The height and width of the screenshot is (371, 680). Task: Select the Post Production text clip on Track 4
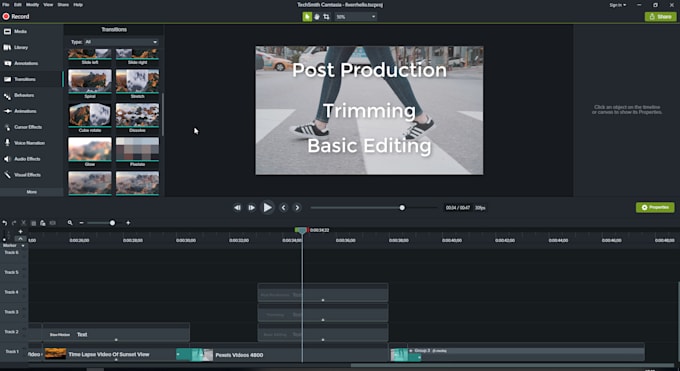(x=323, y=293)
